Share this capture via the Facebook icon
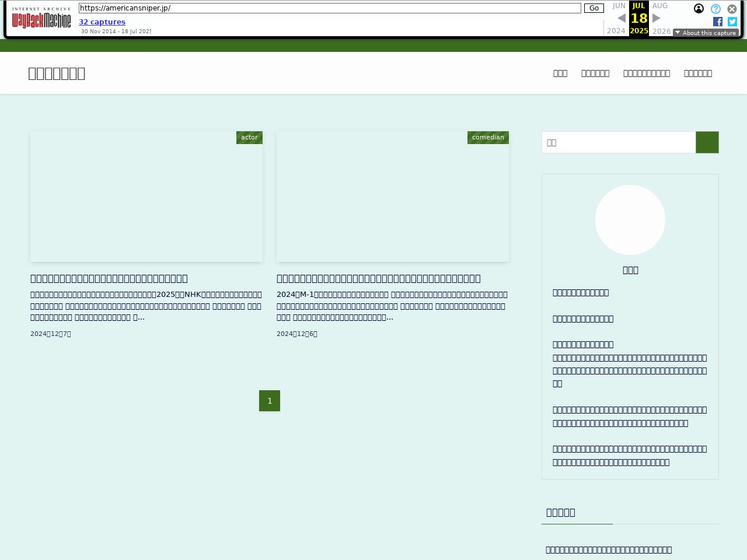Screen dimensions: 747x560 coord(718,22)
